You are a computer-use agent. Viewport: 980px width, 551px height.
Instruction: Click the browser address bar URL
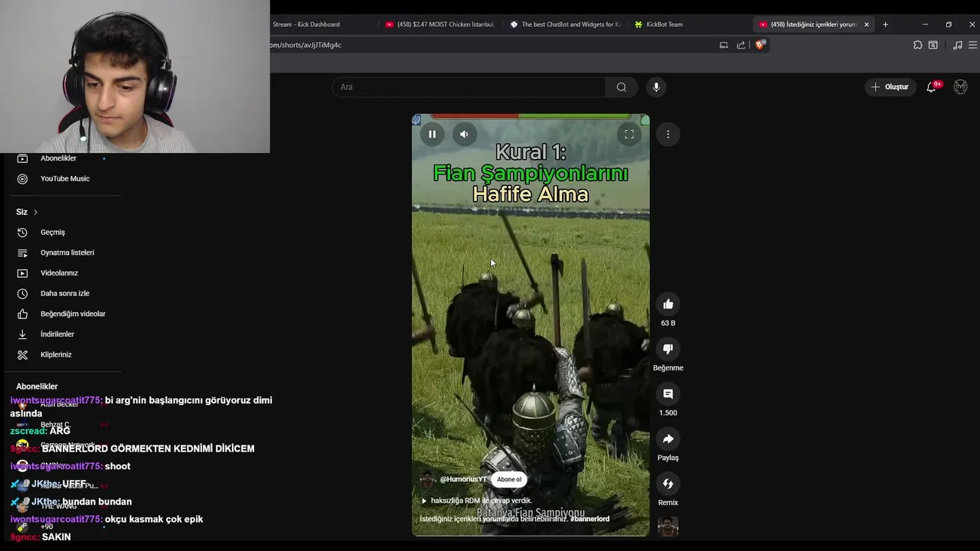click(306, 45)
